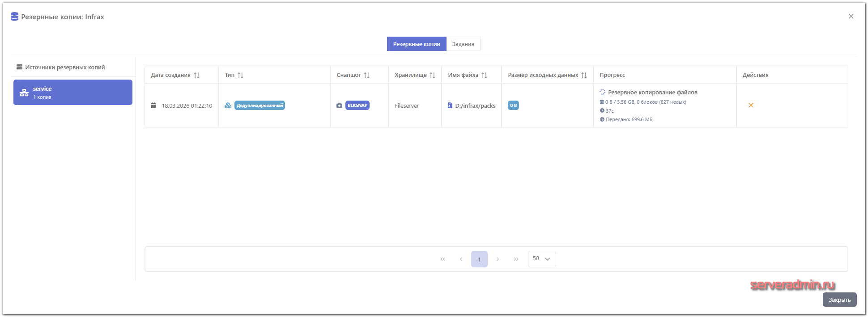The height and width of the screenshot is (317, 868).
Task: Jump to last page double arrow
Action: point(516,259)
